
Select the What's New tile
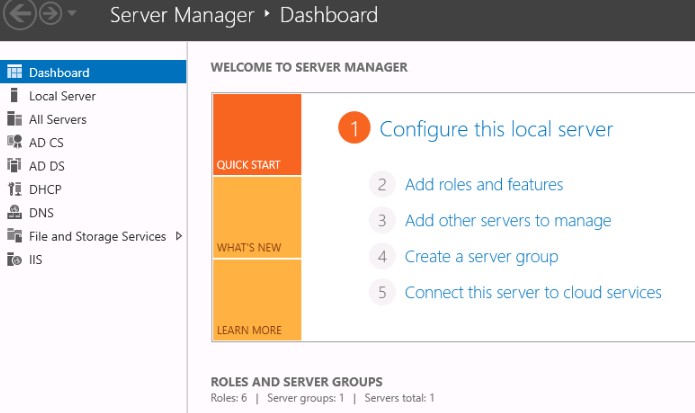[x=256, y=217]
